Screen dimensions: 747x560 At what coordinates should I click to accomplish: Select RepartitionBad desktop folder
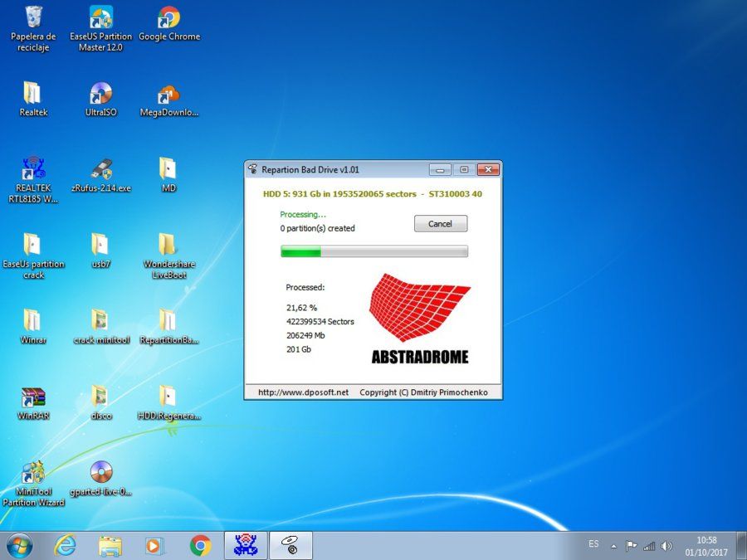point(168,326)
